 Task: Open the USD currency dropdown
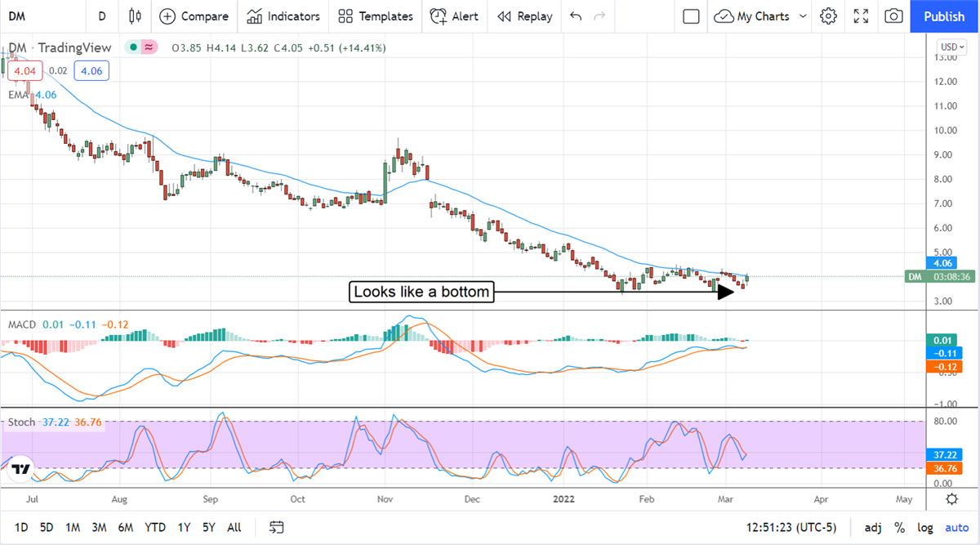tap(952, 47)
